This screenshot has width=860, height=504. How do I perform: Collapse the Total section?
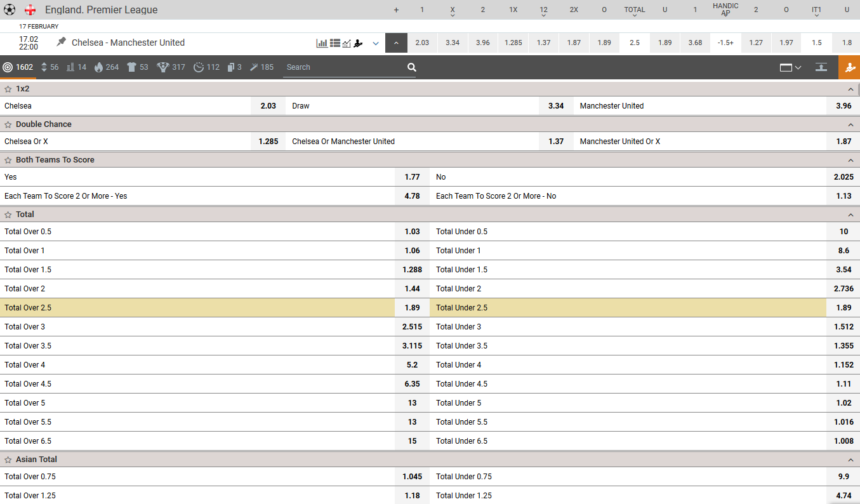tap(850, 215)
